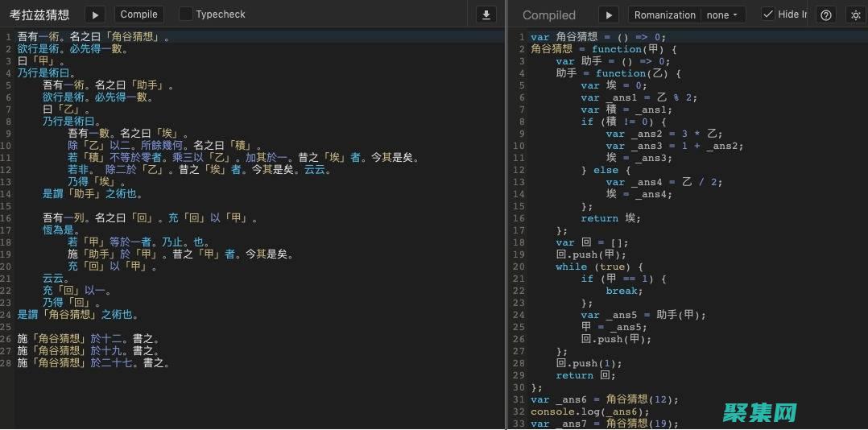Click source line 乃得「回」。

(72, 303)
